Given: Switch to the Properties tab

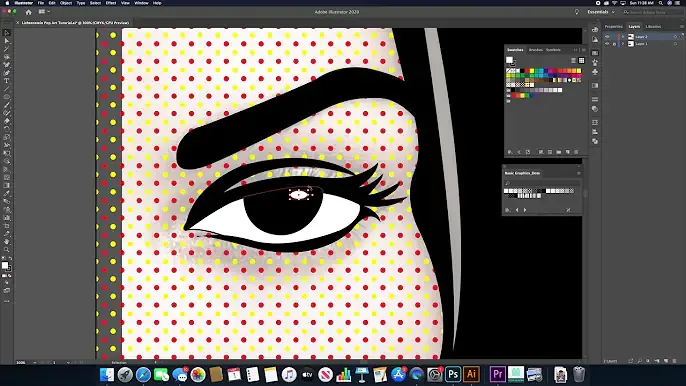Looking at the screenshot, I should [x=613, y=27].
